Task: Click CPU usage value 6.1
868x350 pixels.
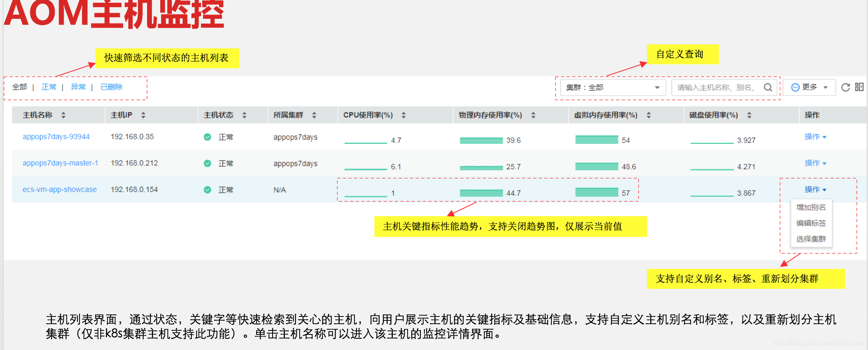Action: (x=396, y=167)
